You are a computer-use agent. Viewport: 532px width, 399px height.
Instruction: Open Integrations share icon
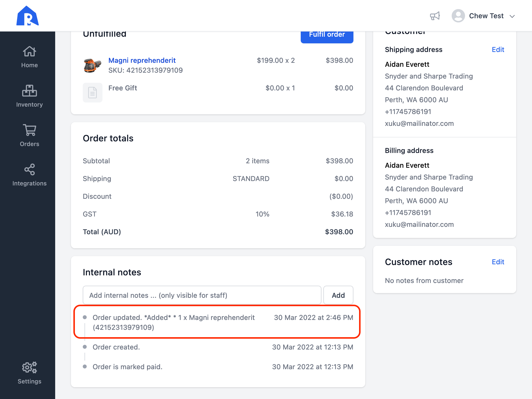click(x=29, y=169)
